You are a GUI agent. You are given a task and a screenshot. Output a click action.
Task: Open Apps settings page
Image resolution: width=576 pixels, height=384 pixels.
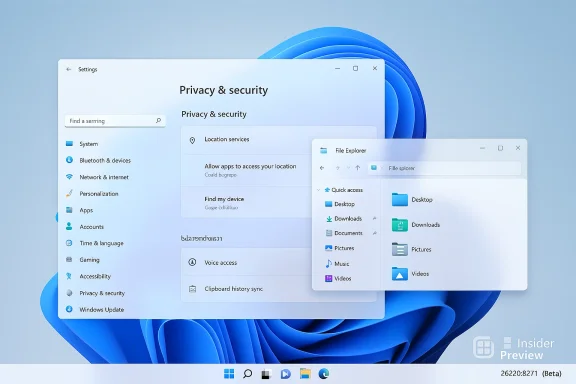(x=79, y=210)
